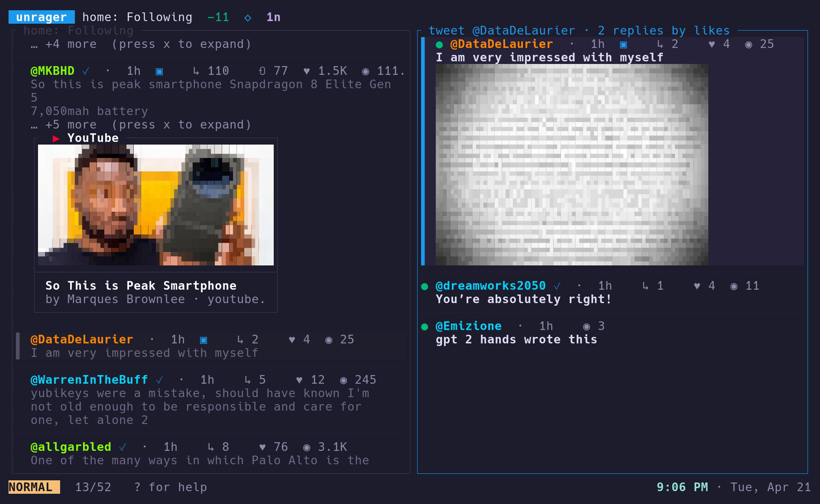Click the views icon on @allgarbled's tweet
The image size is (820, 504).
306,447
